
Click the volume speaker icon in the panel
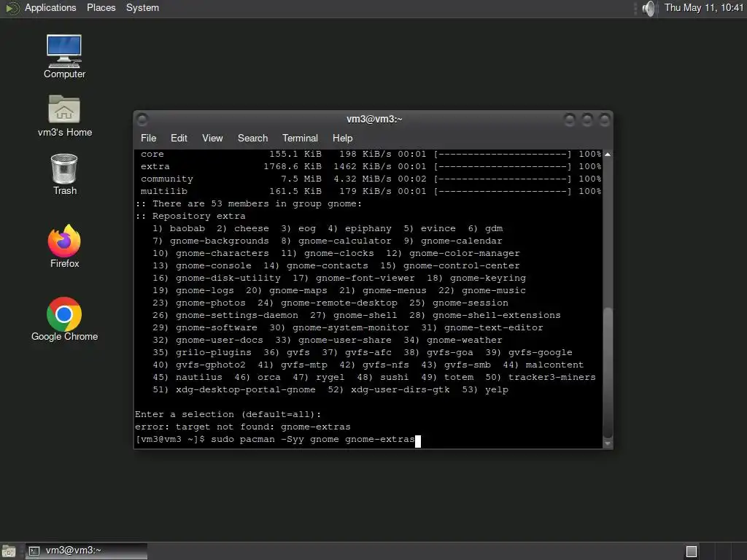649,8
